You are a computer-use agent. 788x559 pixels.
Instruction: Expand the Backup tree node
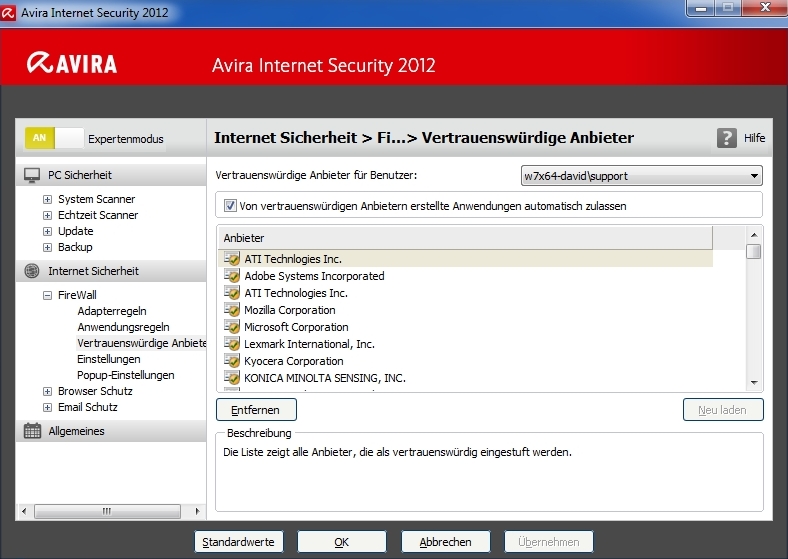(x=47, y=248)
